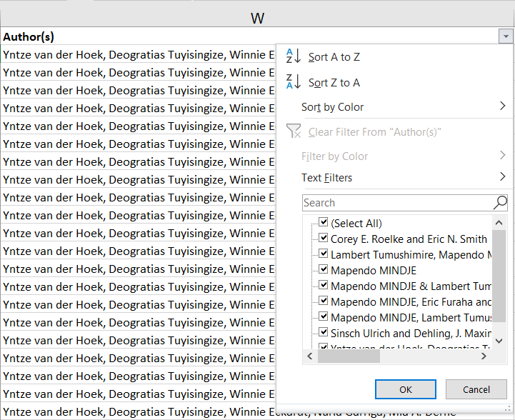The height and width of the screenshot is (420, 515).
Task: Click into the filter Search field
Action: (397, 203)
